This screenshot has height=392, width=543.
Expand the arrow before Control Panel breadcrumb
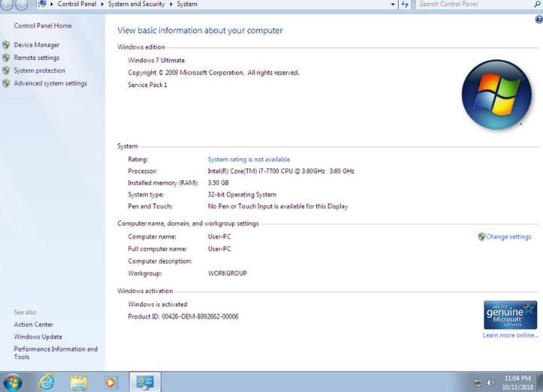(52, 5)
